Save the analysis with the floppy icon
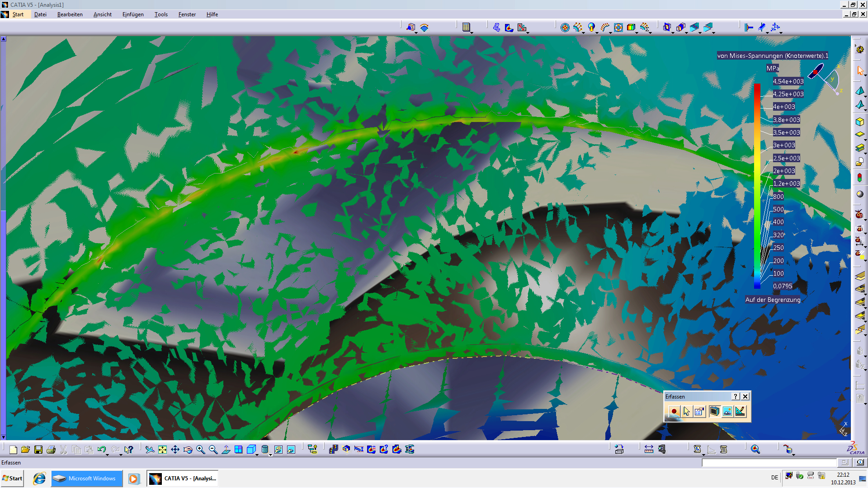The height and width of the screenshot is (488, 868). point(38,450)
